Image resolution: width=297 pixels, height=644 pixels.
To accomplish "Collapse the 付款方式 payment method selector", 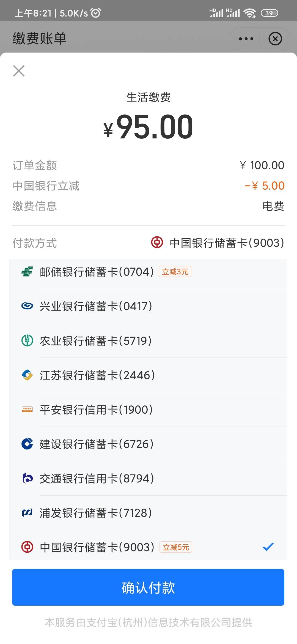I will pyautogui.click(x=148, y=243).
